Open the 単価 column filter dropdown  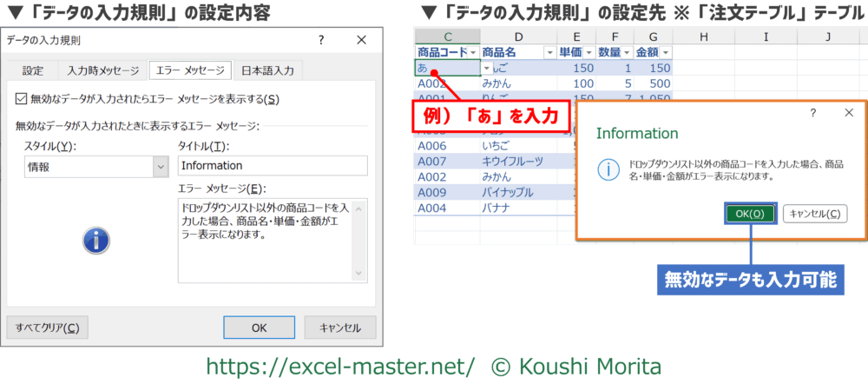tap(588, 52)
